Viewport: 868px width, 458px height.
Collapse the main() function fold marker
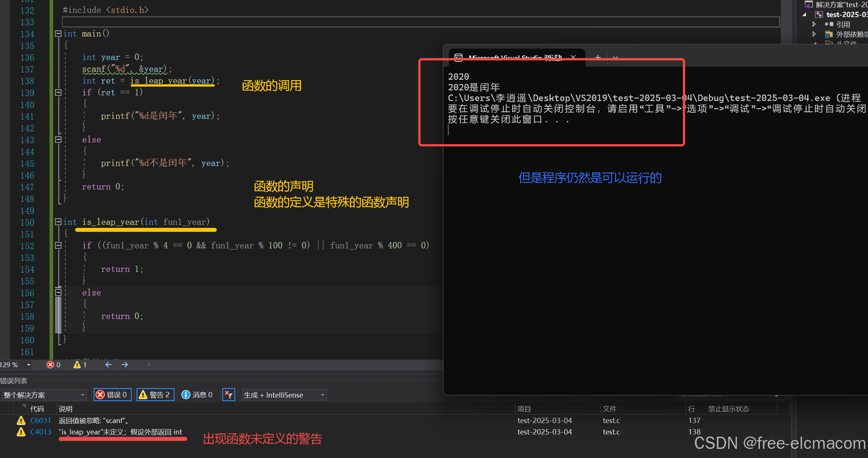tap(58, 34)
